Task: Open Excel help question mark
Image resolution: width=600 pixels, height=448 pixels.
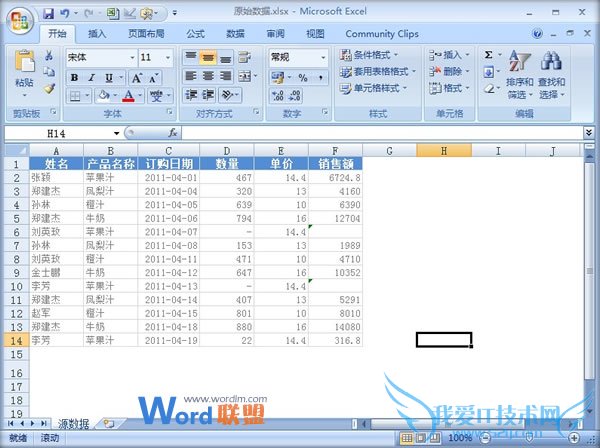Action: 537,34
